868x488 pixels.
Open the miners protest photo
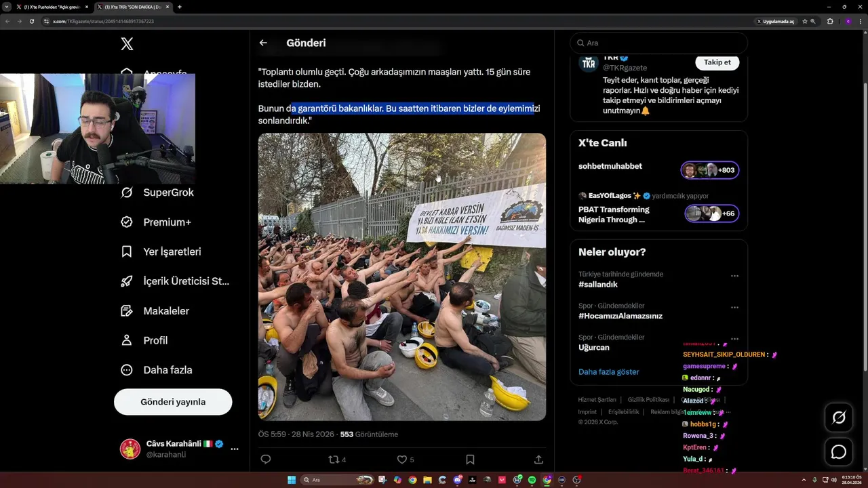click(x=402, y=277)
